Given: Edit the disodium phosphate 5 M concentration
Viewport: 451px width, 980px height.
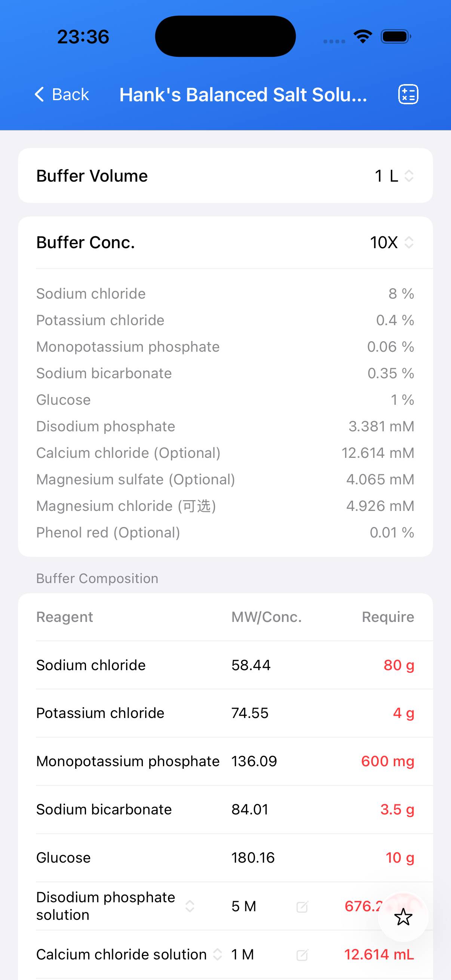Looking at the screenshot, I should 302,907.
